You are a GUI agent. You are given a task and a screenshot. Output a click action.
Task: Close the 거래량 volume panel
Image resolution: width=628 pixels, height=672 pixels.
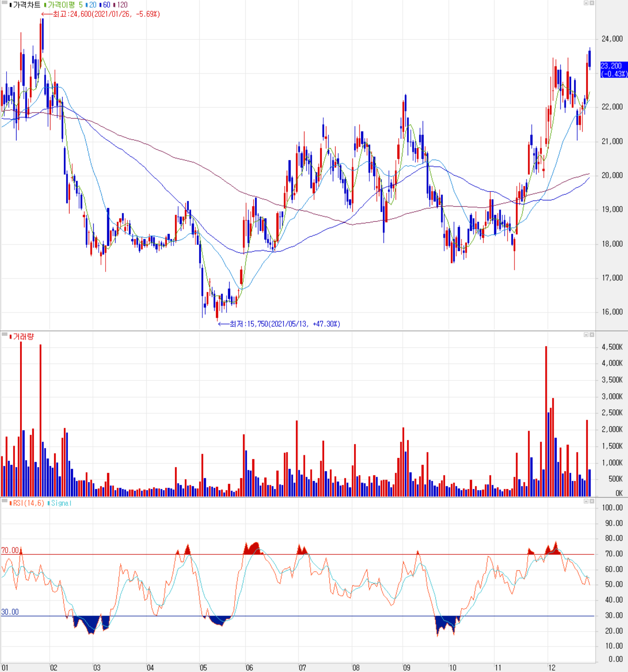(592, 335)
